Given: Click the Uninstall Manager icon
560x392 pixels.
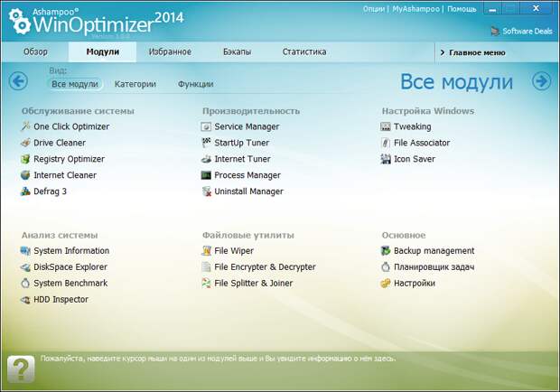Looking at the screenshot, I should (x=206, y=191).
